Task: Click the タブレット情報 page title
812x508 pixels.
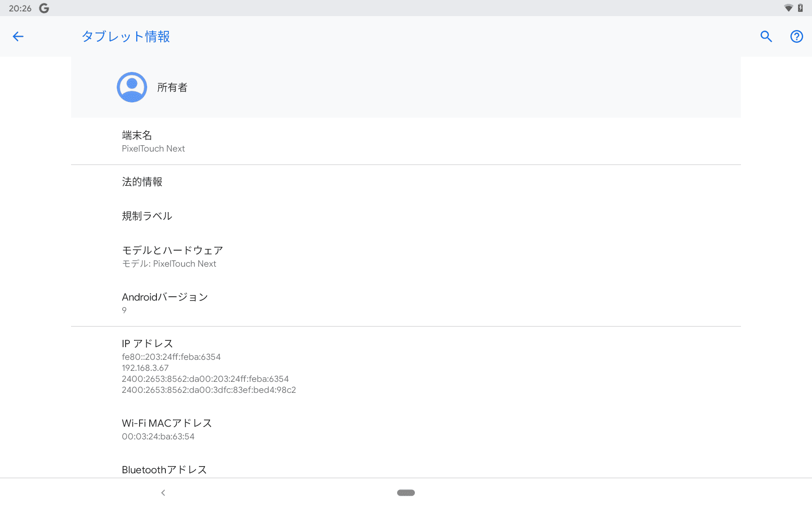Action: click(126, 36)
